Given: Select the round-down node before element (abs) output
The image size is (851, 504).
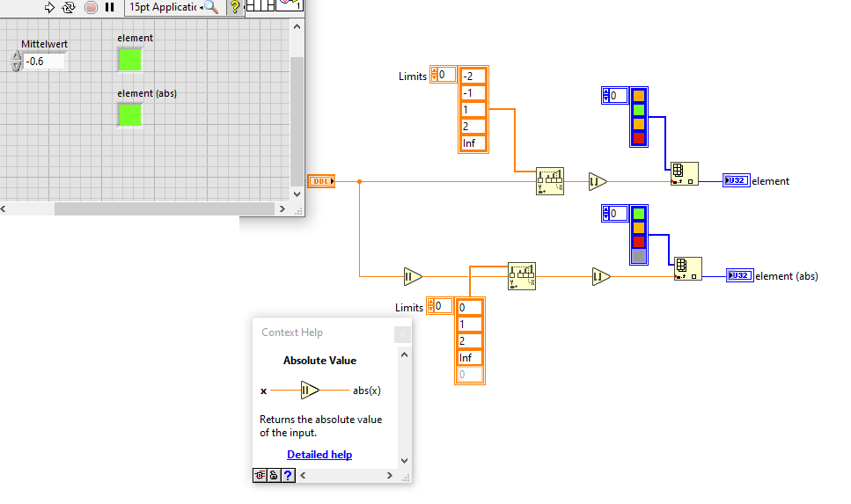Looking at the screenshot, I should click(x=601, y=277).
